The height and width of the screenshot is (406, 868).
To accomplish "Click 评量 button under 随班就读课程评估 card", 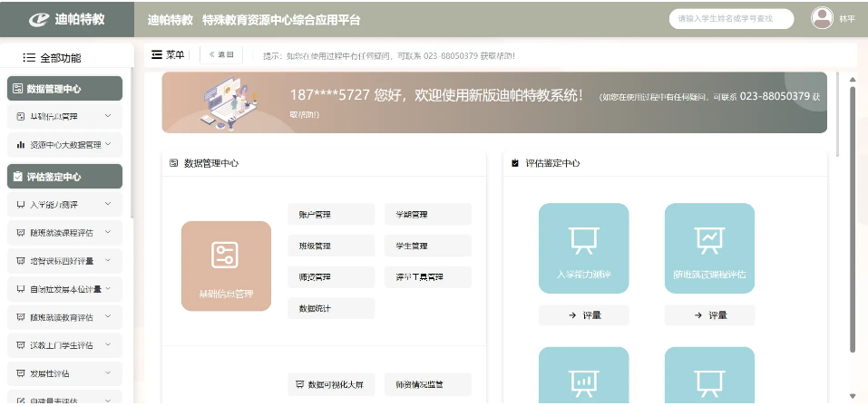I will tap(709, 315).
